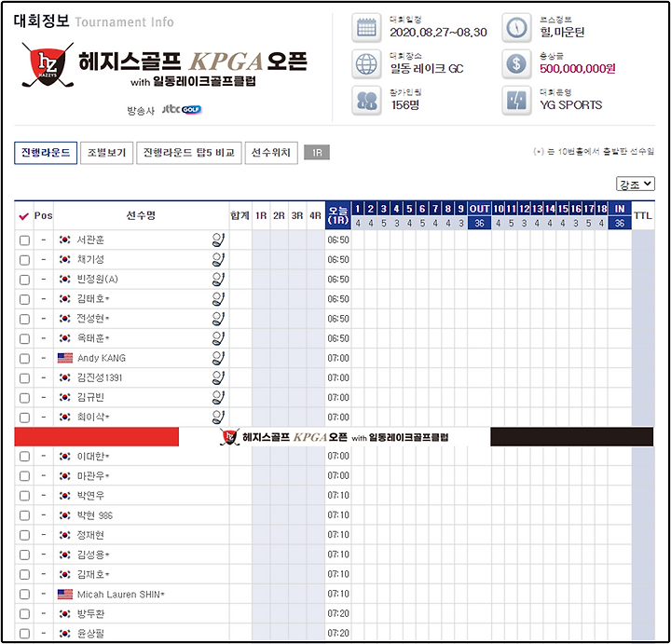The width and height of the screenshot is (671, 644).
Task: Click the 합계 column header
Action: point(240,215)
